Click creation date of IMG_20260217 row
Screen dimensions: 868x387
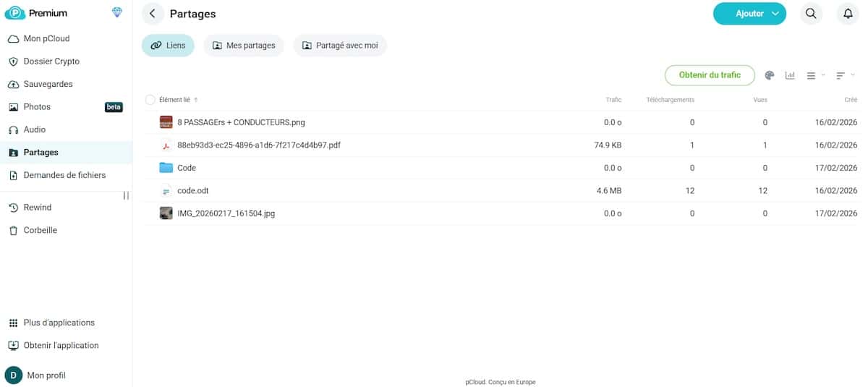pyautogui.click(x=836, y=213)
